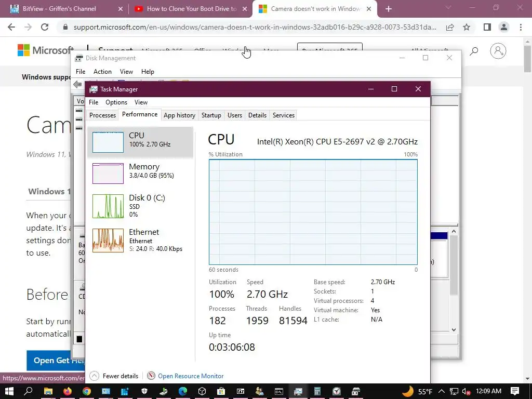Open File Explorer from taskbar
This screenshot has width=532, height=399.
tap(48, 391)
